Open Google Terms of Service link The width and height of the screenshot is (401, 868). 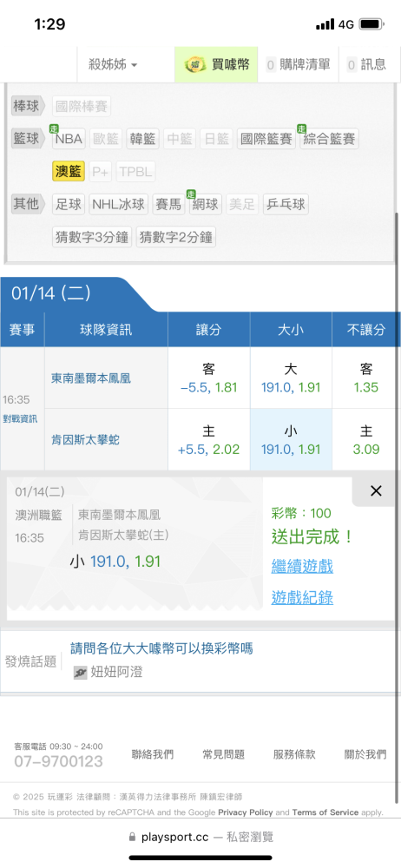click(x=325, y=812)
